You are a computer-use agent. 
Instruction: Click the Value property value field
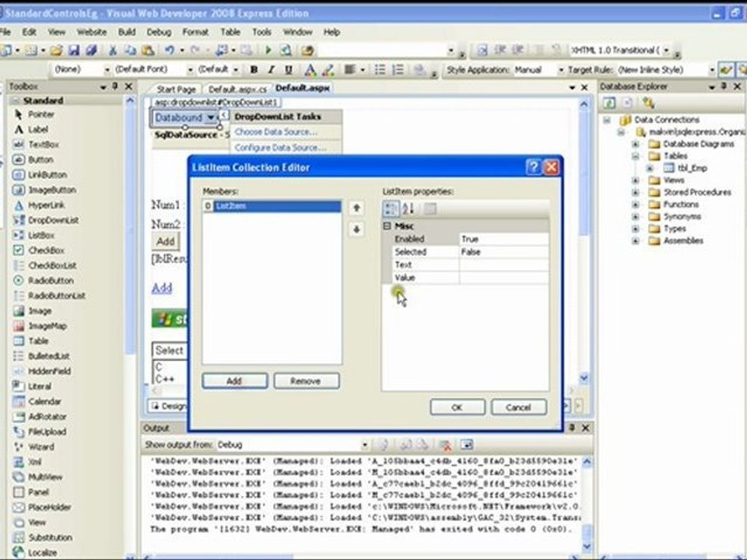(503, 278)
